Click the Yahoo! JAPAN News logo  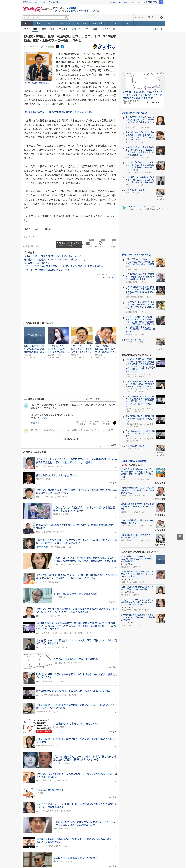[x=37, y=9]
